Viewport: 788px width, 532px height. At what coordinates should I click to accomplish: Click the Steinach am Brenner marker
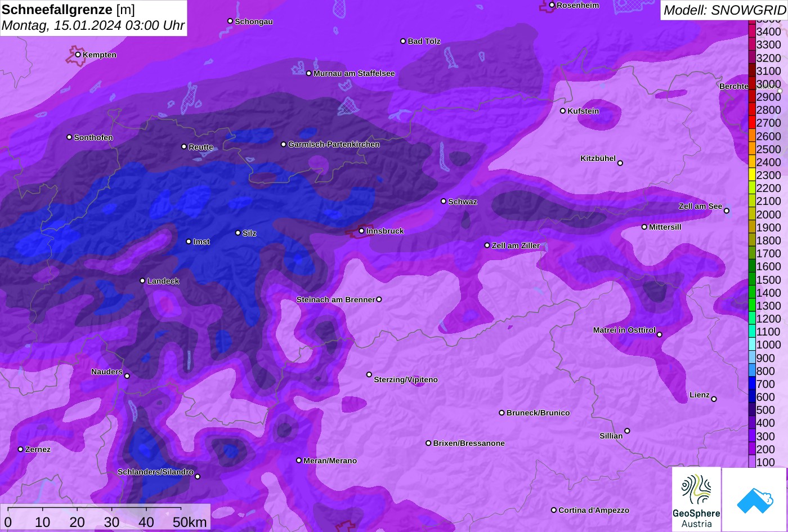coord(379,299)
